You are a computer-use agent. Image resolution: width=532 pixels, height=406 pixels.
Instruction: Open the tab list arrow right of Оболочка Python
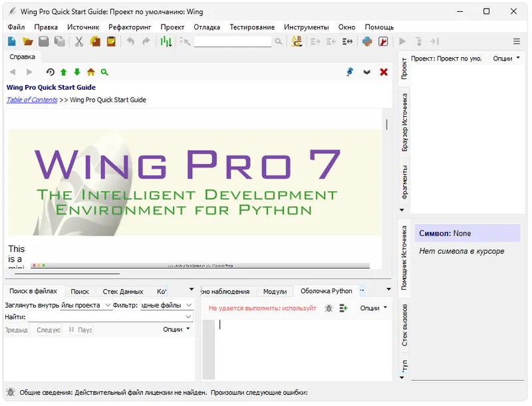click(x=389, y=289)
